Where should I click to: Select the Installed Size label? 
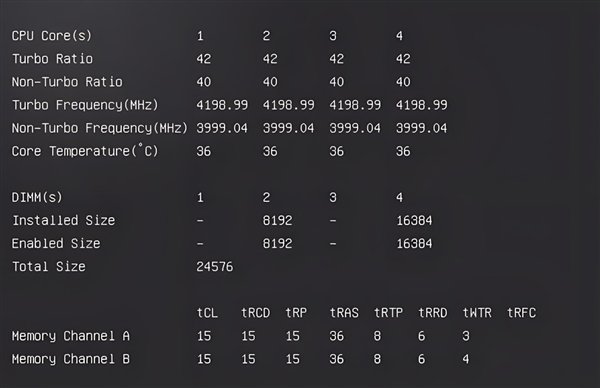click(x=64, y=220)
